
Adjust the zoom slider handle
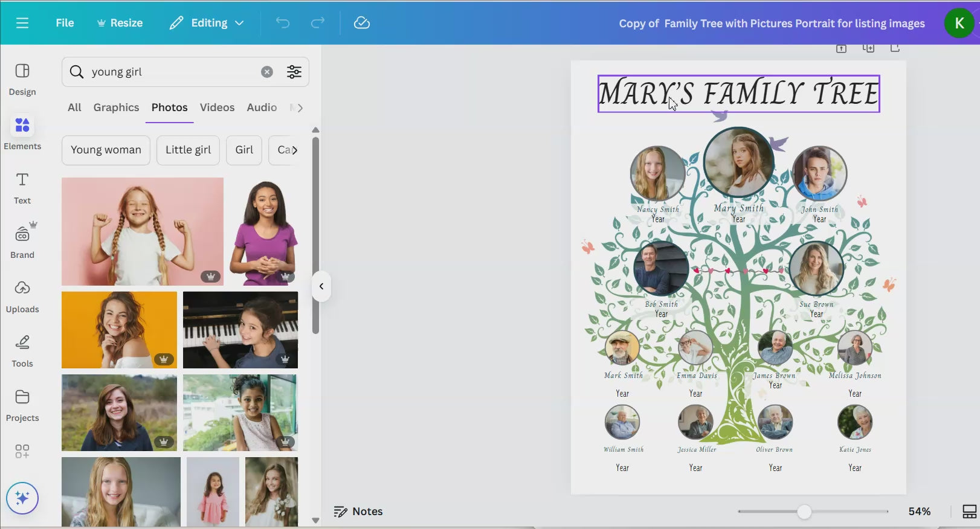click(x=804, y=511)
